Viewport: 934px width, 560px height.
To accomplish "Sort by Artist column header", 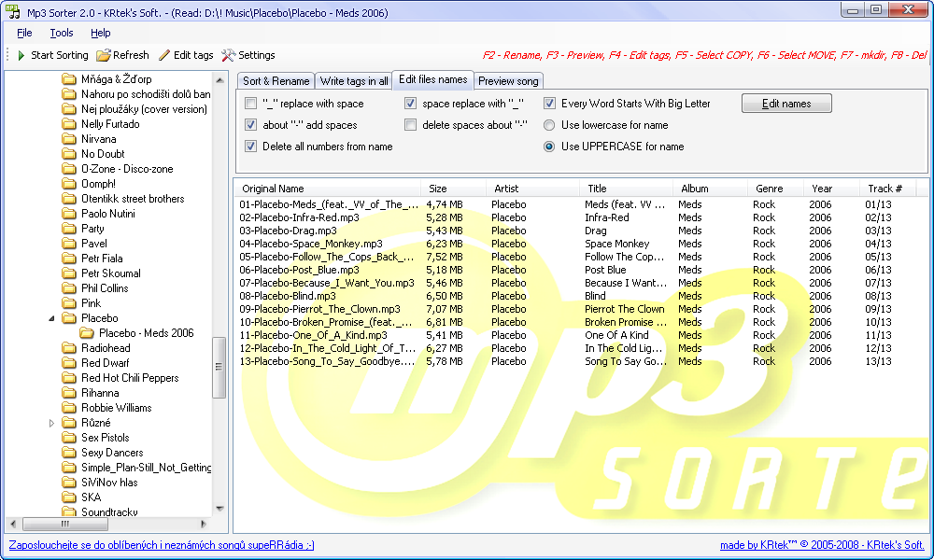I will click(x=532, y=189).
